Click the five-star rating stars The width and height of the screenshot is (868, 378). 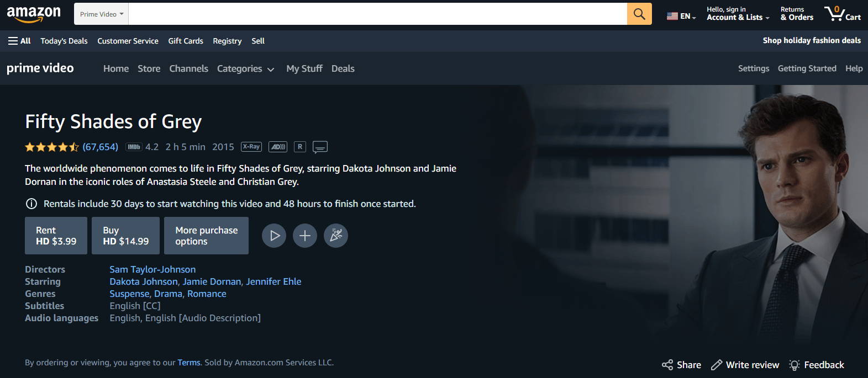click(52, 147)
